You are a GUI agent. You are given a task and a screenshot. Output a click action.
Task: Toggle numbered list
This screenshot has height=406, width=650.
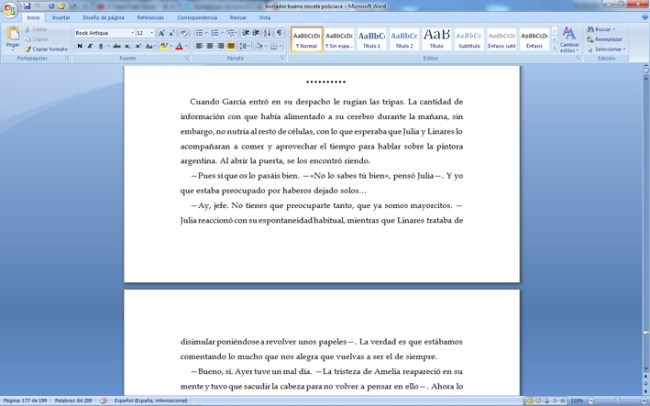(215, 33)
